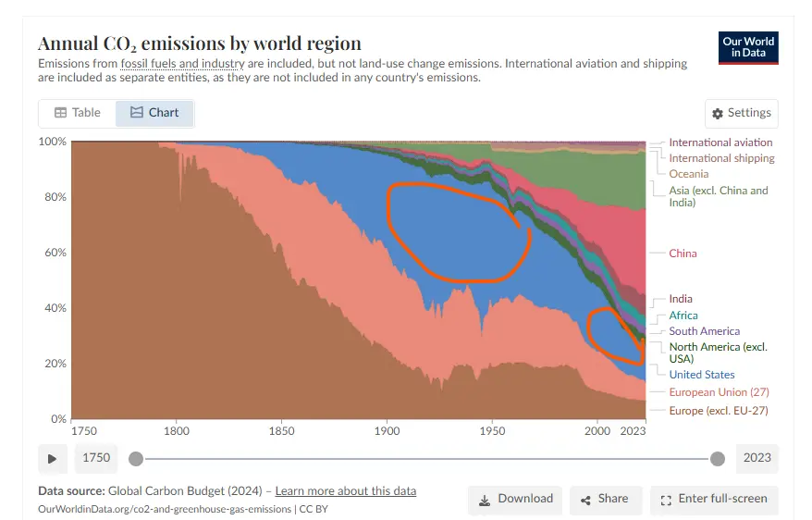
Task: Open the fossil fuels and industry link
Action: click(182, 64)
